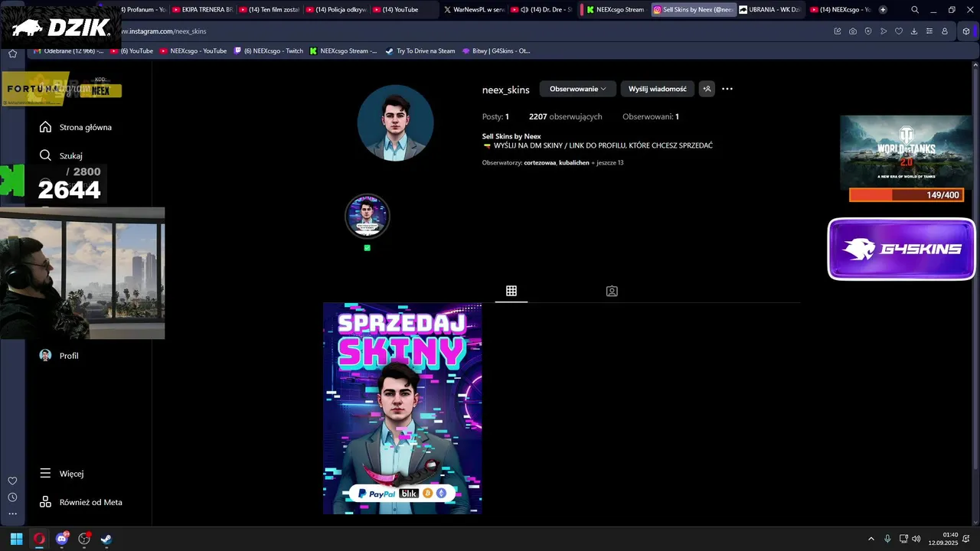Open Steam from taskbar
The width and height of the screenshot is (980, 551).
(x=106, y=539)
